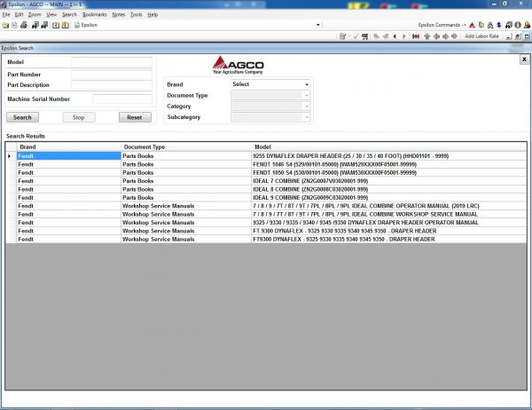Click the gray up arrow navigation icon

tap(426, 36)
